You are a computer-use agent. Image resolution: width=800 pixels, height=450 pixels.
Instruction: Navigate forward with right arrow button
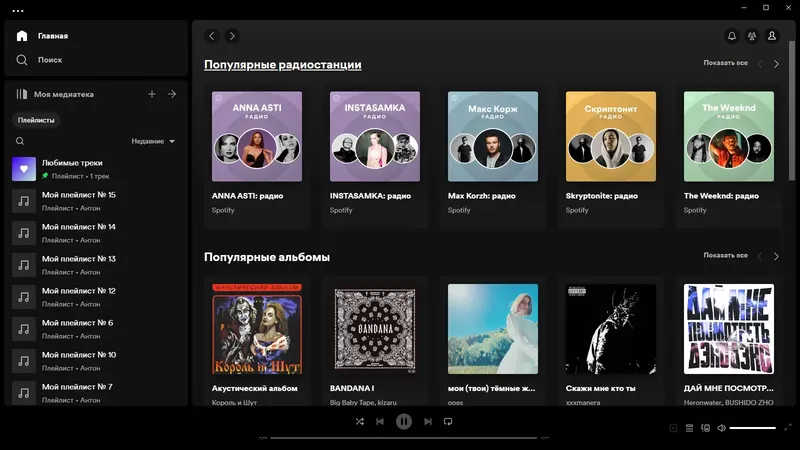(x=232, y=36)
